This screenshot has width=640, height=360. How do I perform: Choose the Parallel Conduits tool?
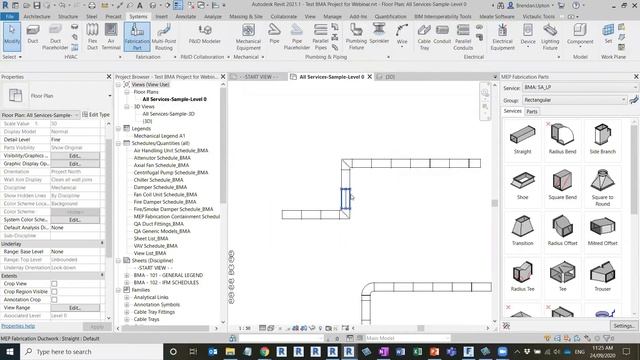(463, 37)
